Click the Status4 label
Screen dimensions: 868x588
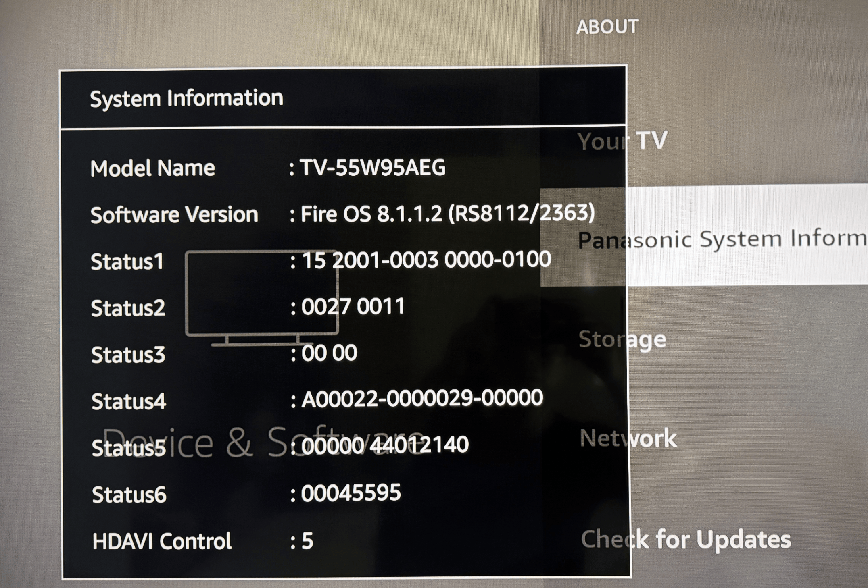tap(128, 401)
